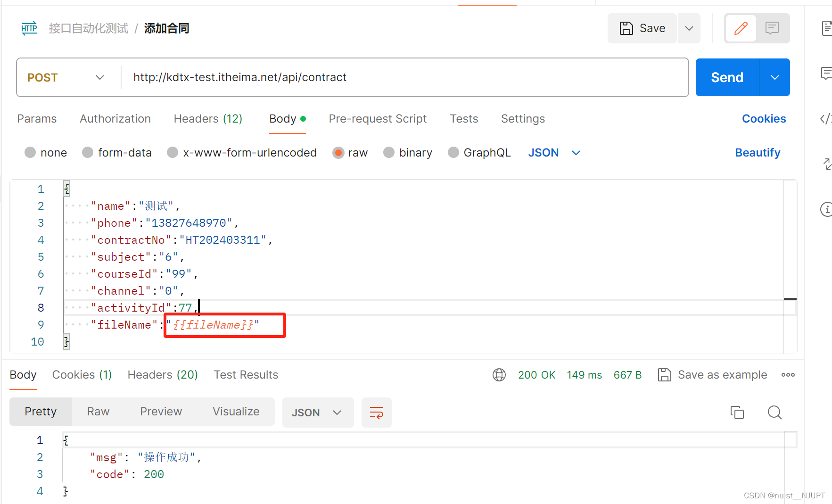Expand the POST method dropdown
This screenshot has width=832, height=504.
66,77
